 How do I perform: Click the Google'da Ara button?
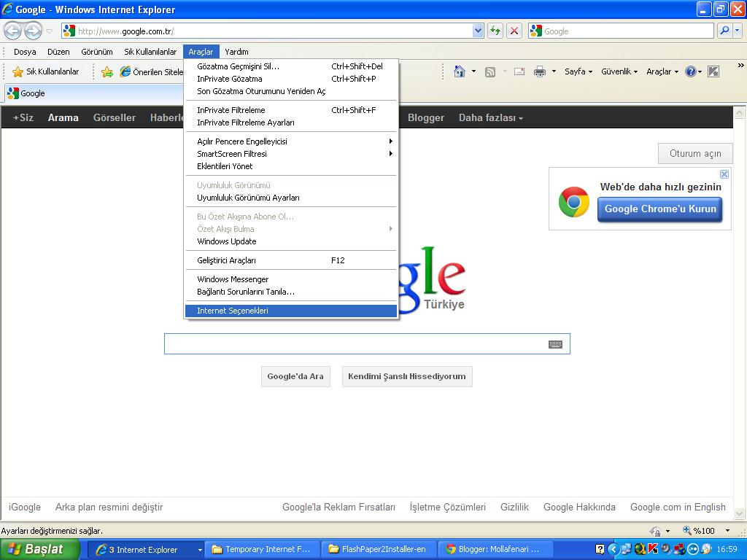[x=295, y=377]
